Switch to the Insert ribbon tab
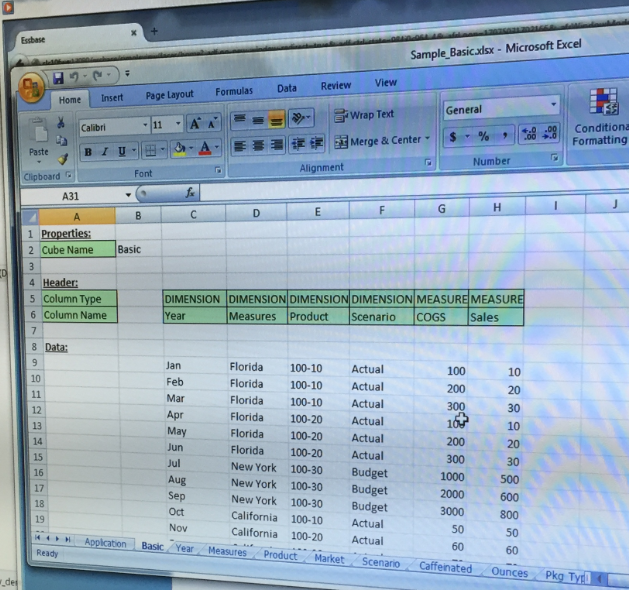The image size is (629, 590). pyautogui.click(x=112, y=97)
